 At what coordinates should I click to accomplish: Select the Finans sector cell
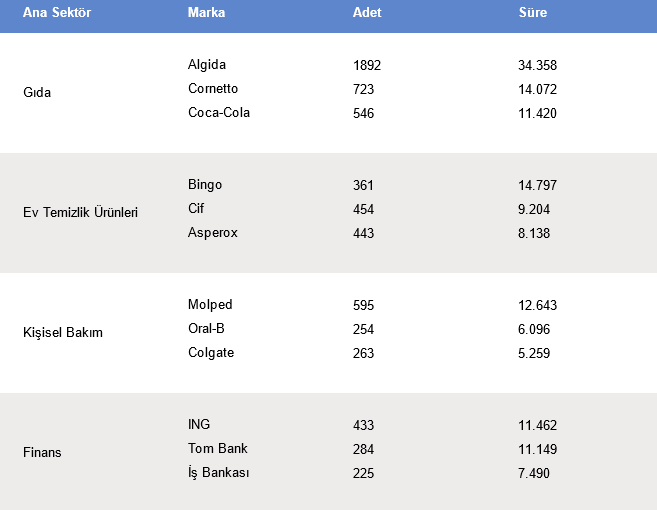tap(42, 452)
